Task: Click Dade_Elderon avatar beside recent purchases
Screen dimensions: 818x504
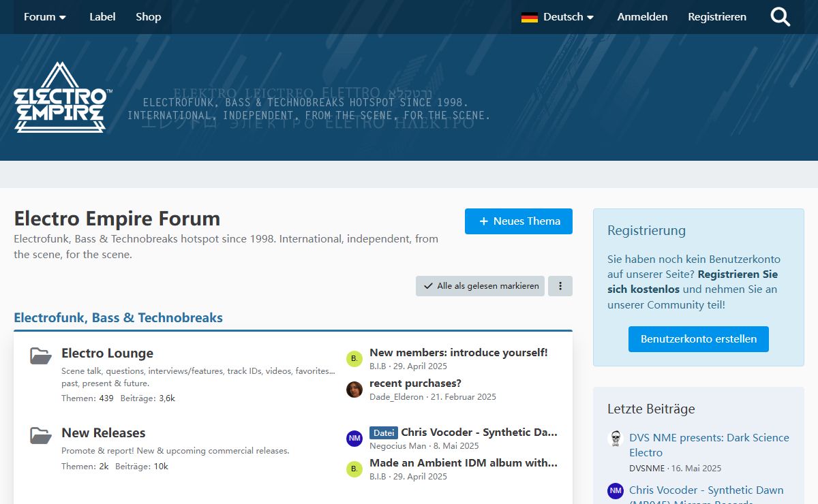Action: coord(354,390)
